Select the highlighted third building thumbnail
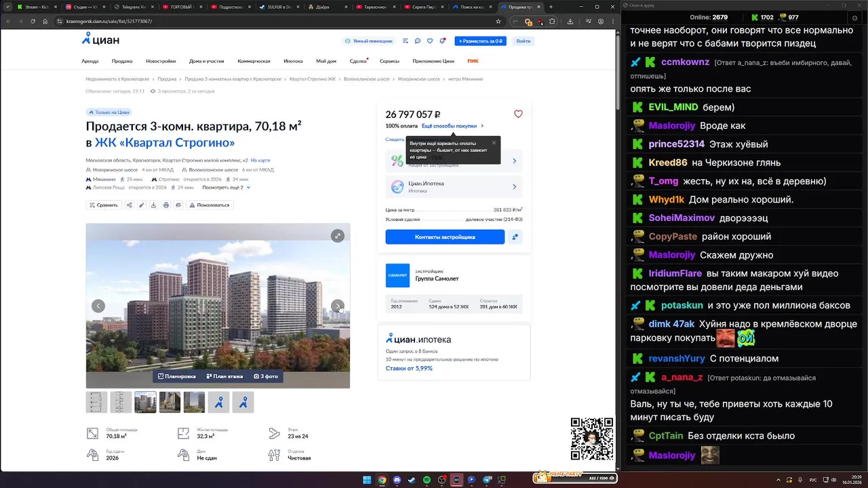Viewport: 868px width, 488px height. [x=146, y=402]
